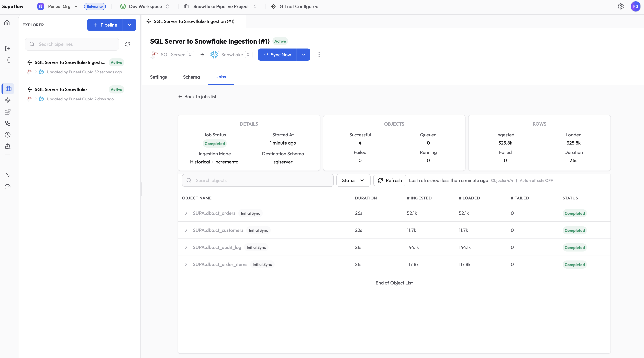This screenshot has height=358, width=644.
Task: Open SQL Server source config icon
Action: (191, 55)
